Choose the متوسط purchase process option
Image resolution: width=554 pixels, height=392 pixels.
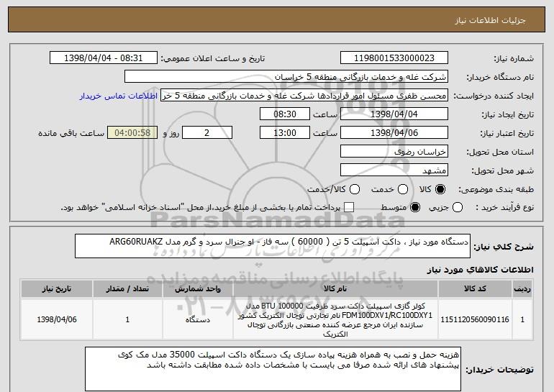415,208
